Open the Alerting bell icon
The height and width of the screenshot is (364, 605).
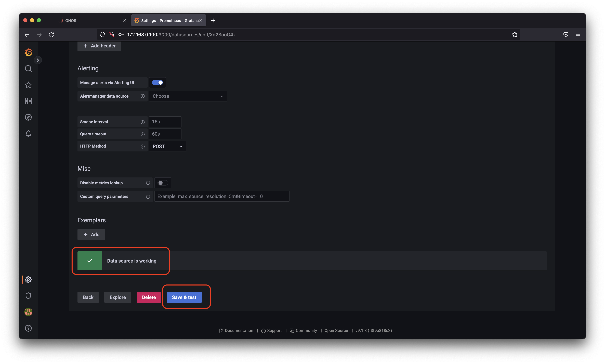click(x=29, y=133)
